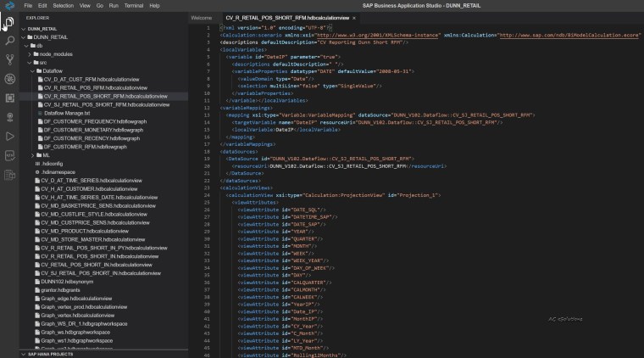Expand the node_modules folder
Viewport: 644px width, 358px height.
click(57, 53)
